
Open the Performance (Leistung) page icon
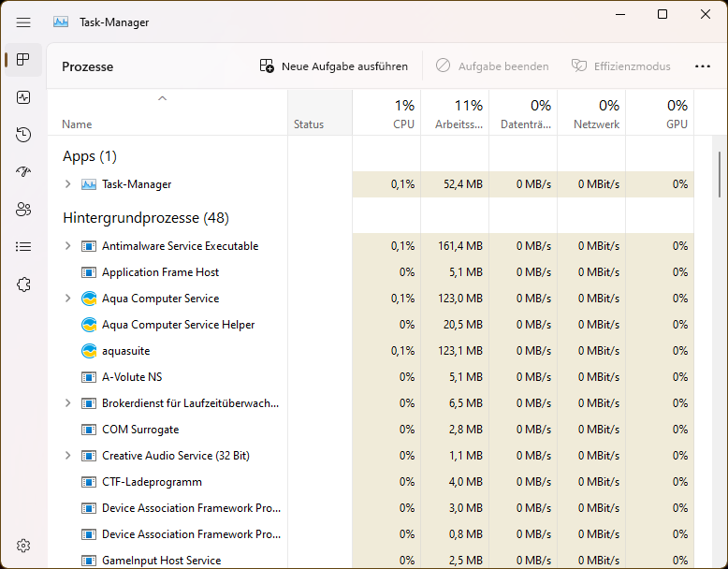[x=23, y=97]
